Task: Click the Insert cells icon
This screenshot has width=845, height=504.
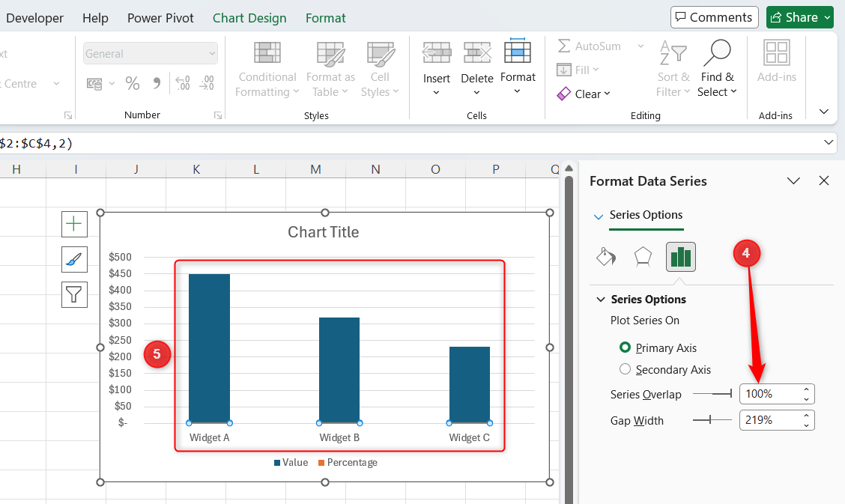Action: [x=437, y=52]
